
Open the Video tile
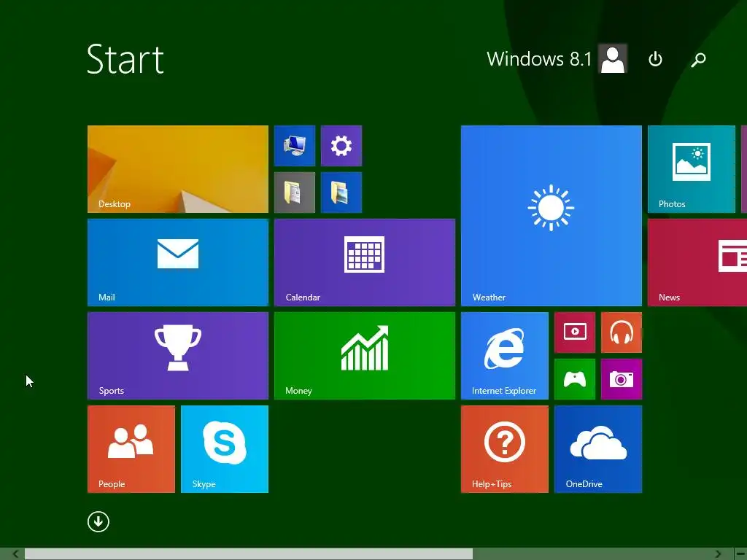point(575,332)
